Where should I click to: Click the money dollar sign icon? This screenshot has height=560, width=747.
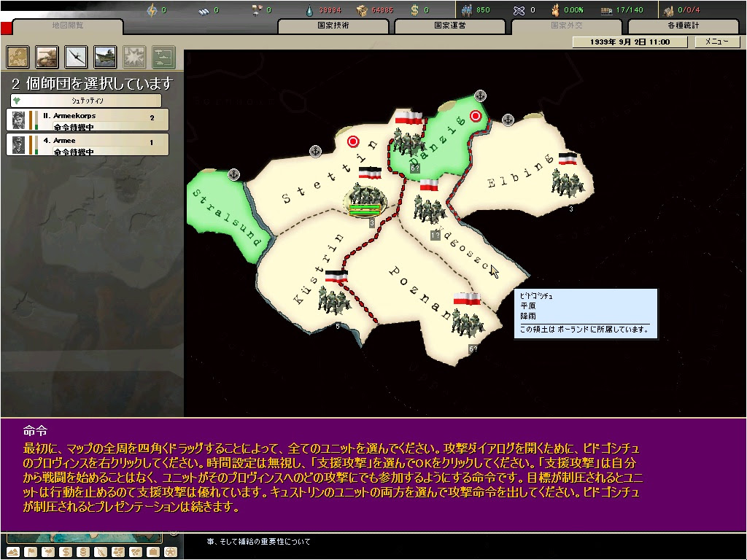pyautogui.click(x=414, y=10)
